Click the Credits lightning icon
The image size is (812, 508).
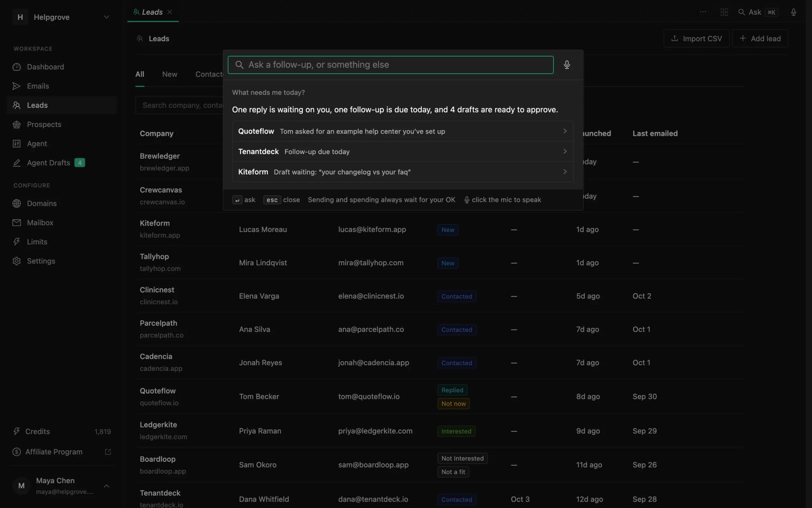pos(16,431)
